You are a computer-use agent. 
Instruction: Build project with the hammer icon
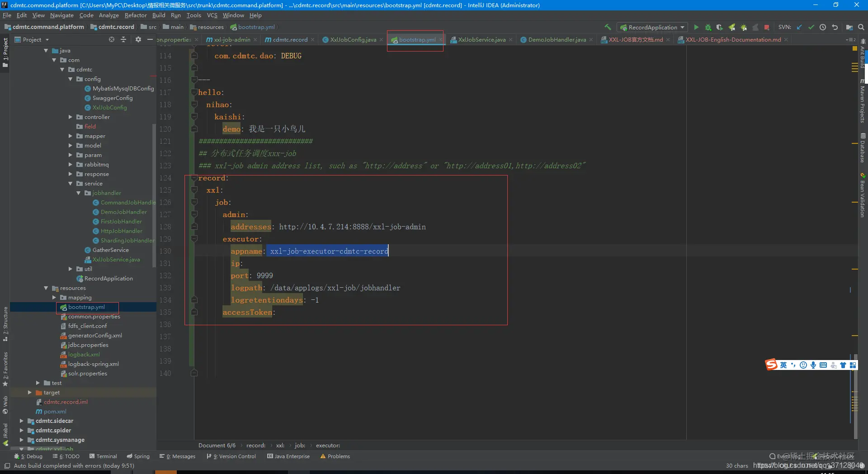pos(608,27)
